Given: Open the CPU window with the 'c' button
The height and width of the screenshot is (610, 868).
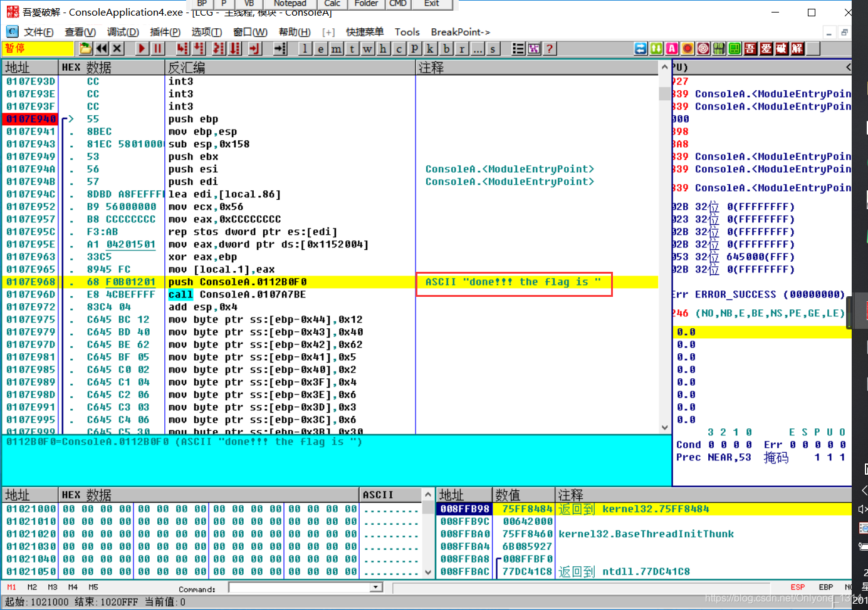Looking at the screenshot, I should [399, 48].
